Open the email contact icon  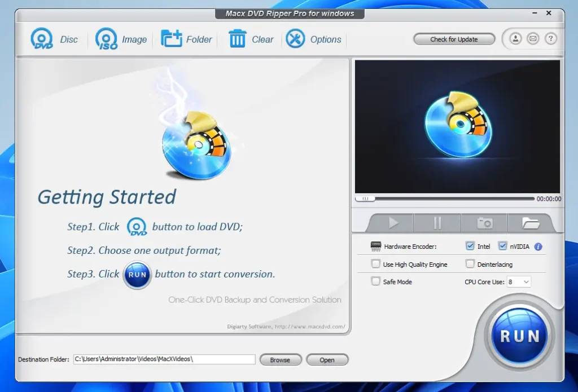(532, 39)
